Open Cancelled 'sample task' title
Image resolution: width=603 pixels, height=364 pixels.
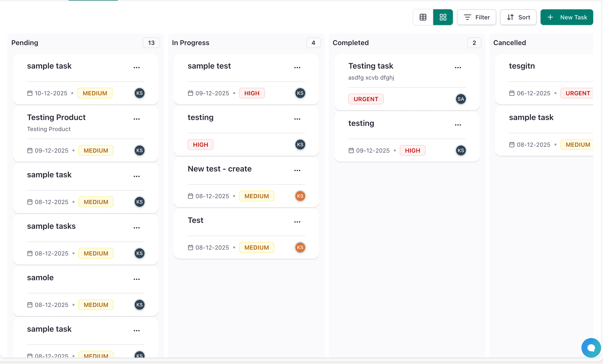531,117
